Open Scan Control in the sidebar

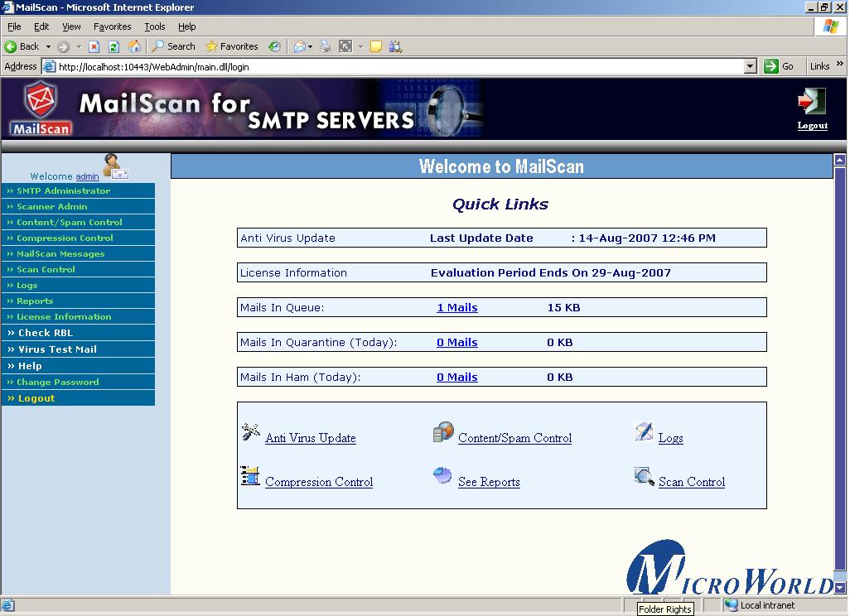[79, 269]
